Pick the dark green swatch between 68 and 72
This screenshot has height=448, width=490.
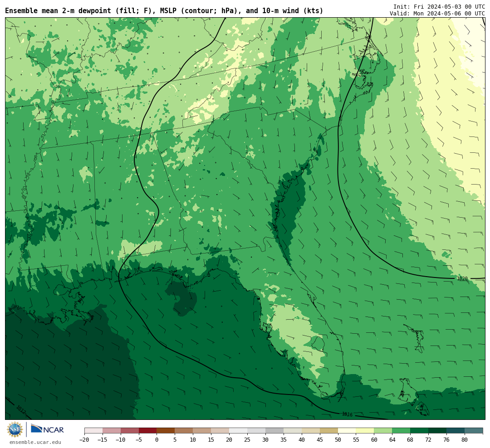pyautogui.click(x=419, y=431)
